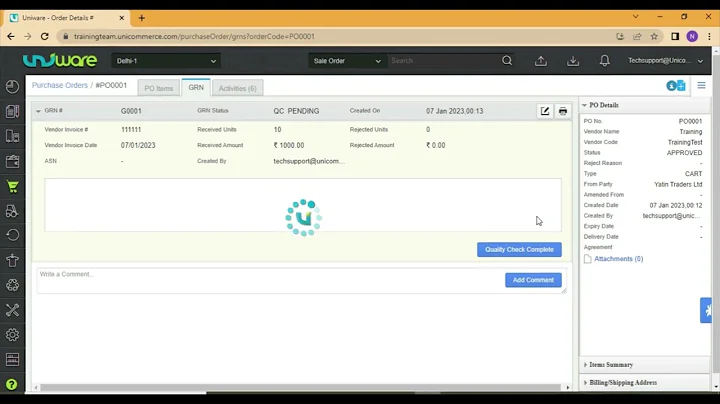Click the returns circular arrow sidebar icon
The width and height of the screenshot is (720, 404).
(x=12, y=235)
